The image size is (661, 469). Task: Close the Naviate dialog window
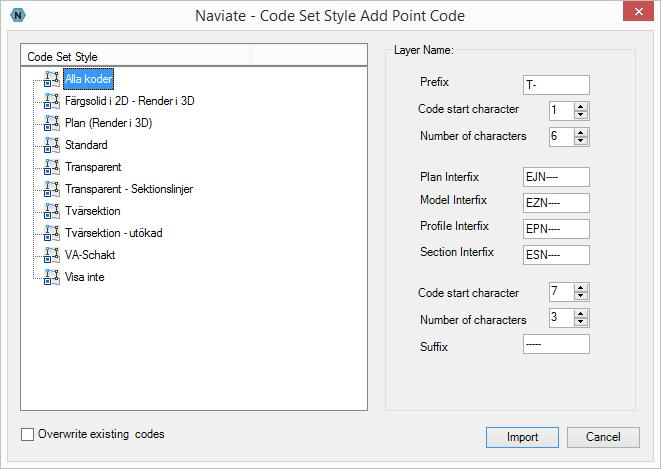[x=638, y=12]
